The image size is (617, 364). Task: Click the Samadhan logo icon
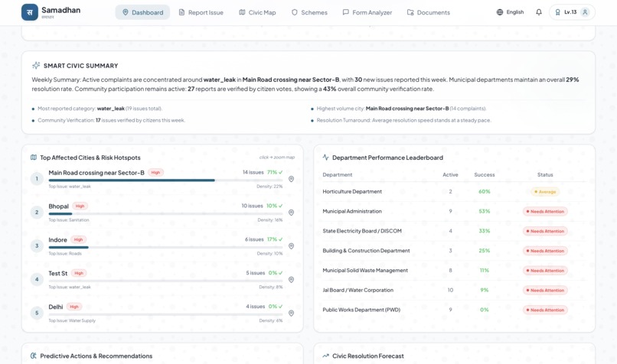pos(30,12)
